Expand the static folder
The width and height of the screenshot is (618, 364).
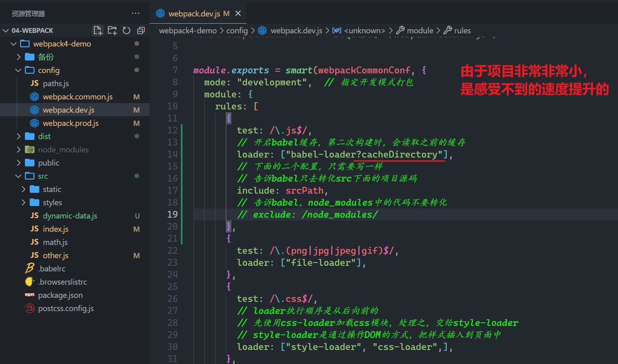coord(23,189)
